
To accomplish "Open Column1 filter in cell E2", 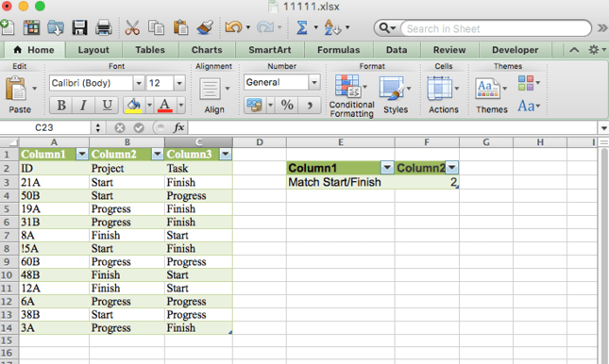I will [x=387, y=168].
